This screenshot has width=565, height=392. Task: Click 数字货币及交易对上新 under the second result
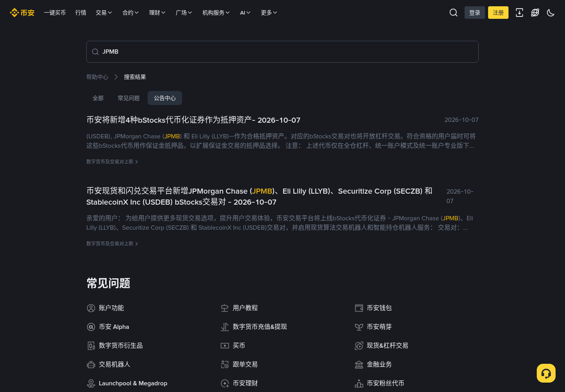tap(112, 243)
